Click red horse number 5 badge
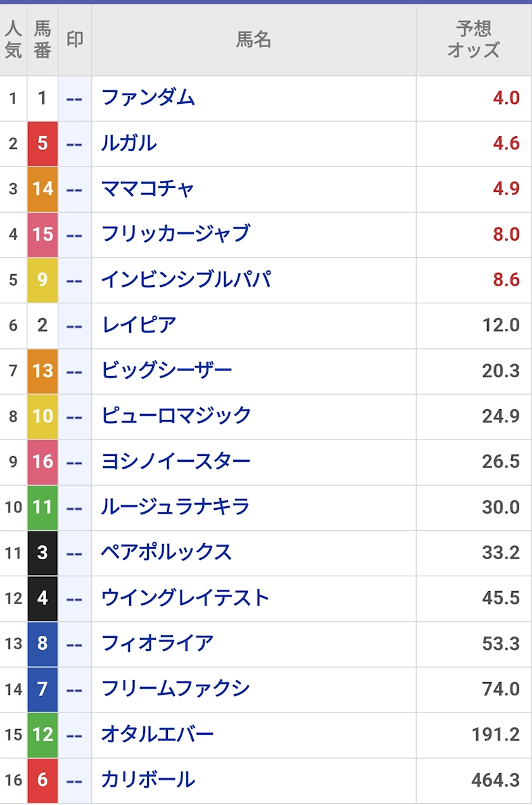 42,144
